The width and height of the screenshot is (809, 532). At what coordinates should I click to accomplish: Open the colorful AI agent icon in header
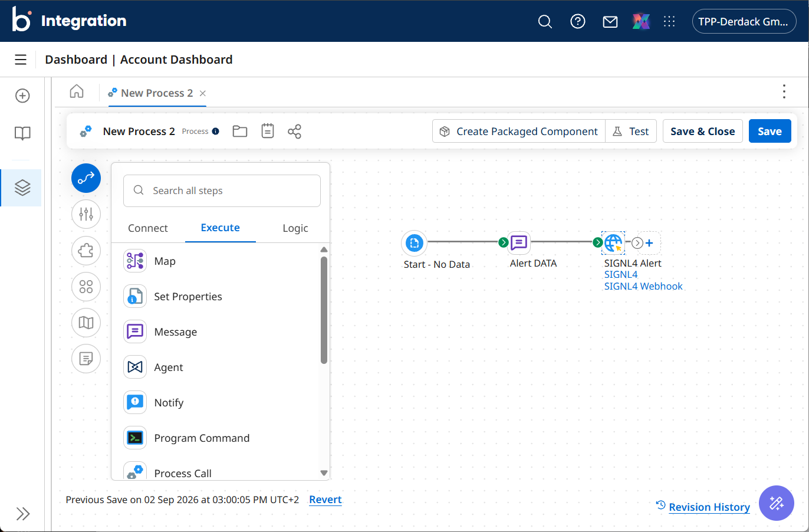coord(641,22)
